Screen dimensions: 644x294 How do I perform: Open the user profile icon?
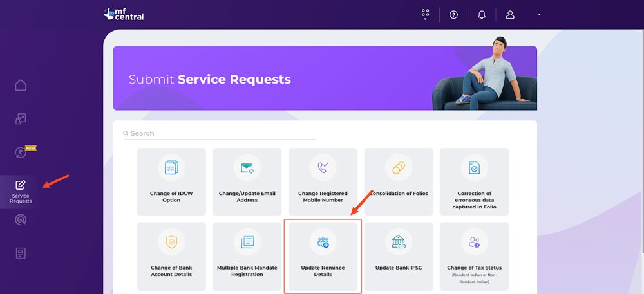tap(510, 14)
